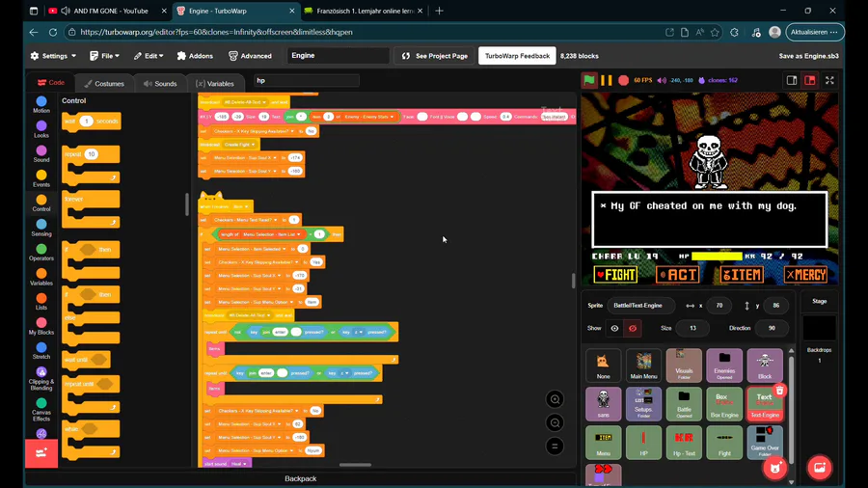This screenshot has width=868, height=488.
Task: Switch to the Costumes tab
Action: (104, 84)
